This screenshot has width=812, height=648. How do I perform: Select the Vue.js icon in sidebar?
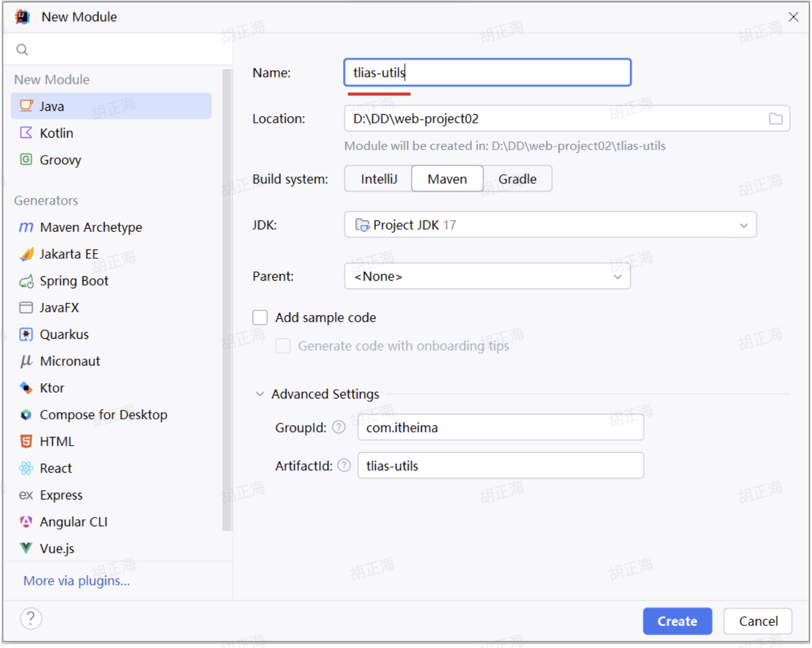pyautogui.click(x=26, y=548)
